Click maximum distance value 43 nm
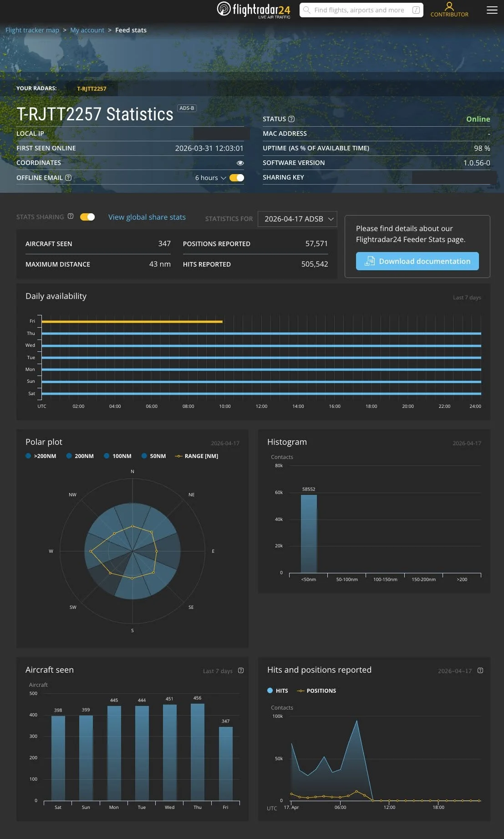Viewport: 504px width, 839px height. point(160,264)
